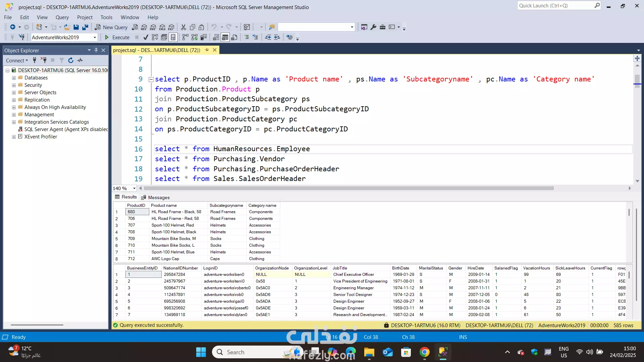Click the DMX query icon
644x362 pixels.
click(x=153, y=27)
